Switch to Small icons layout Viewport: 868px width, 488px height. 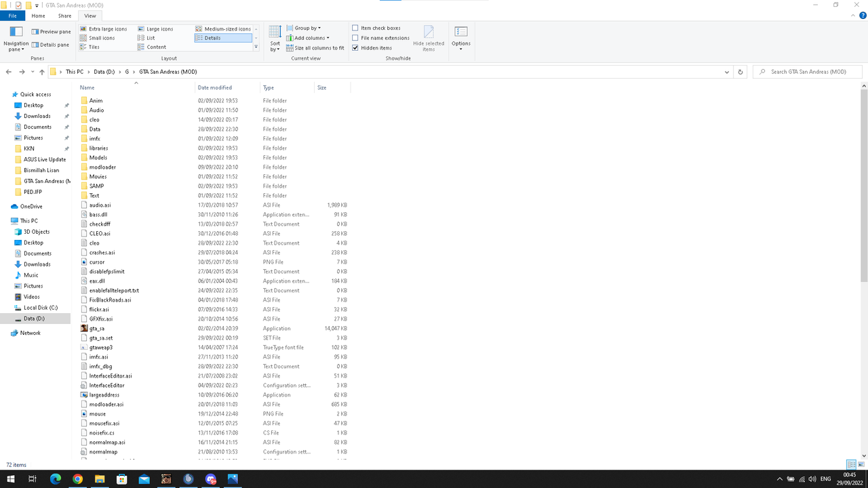(x=98, y=38)
